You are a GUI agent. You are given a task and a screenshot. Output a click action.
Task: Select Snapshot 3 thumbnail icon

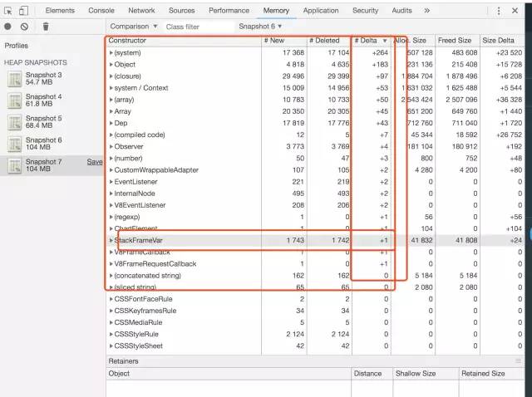[15, 79]
